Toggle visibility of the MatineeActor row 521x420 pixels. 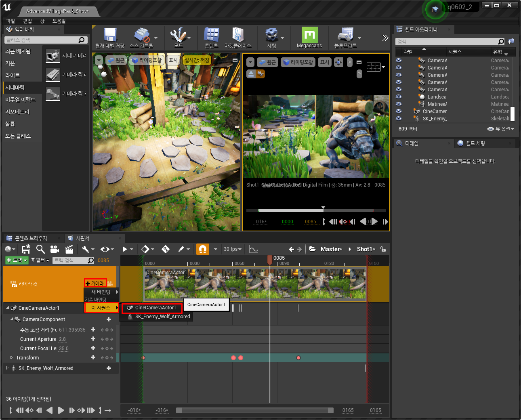coord(399,104)
